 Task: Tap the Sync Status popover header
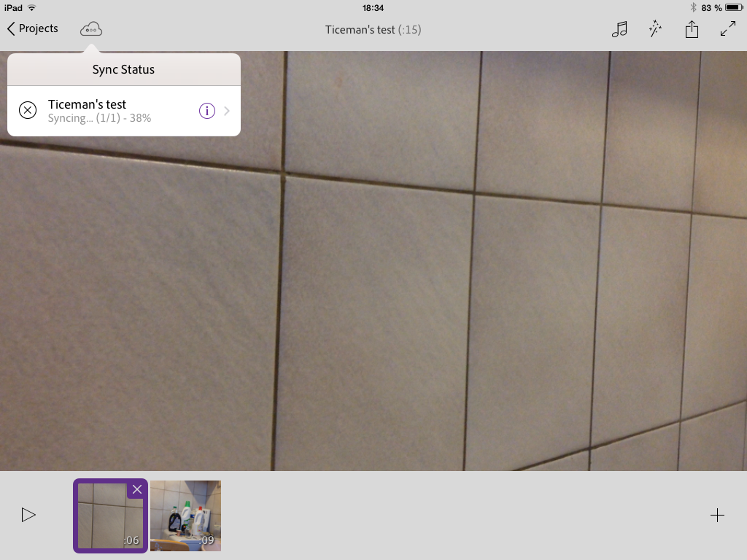(x=123, y=70)
